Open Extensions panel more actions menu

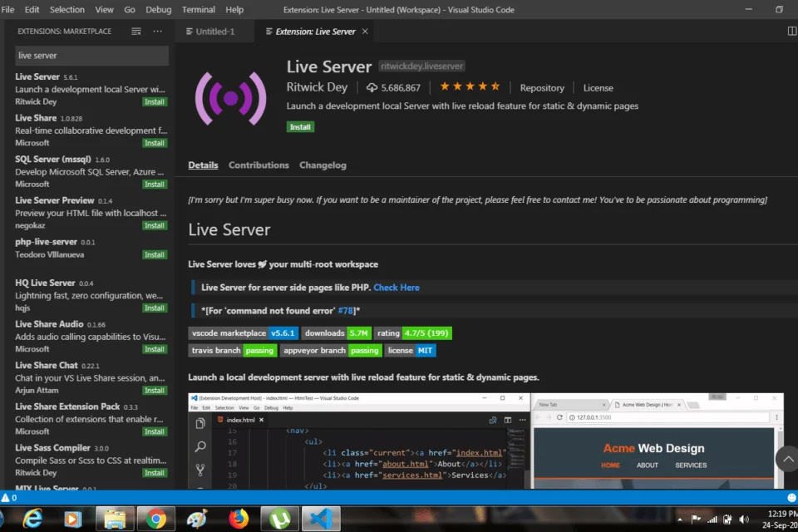click(x=158, y=32)
